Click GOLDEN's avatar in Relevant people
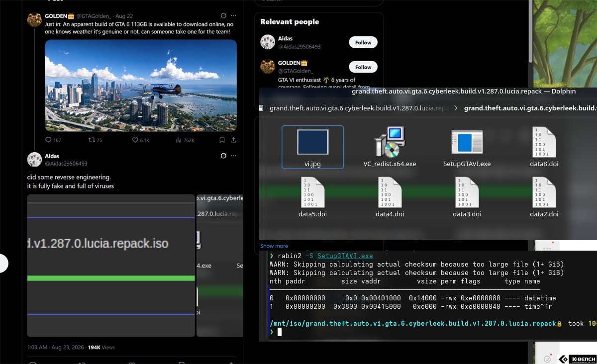597x364 pixels. [268, 67]
